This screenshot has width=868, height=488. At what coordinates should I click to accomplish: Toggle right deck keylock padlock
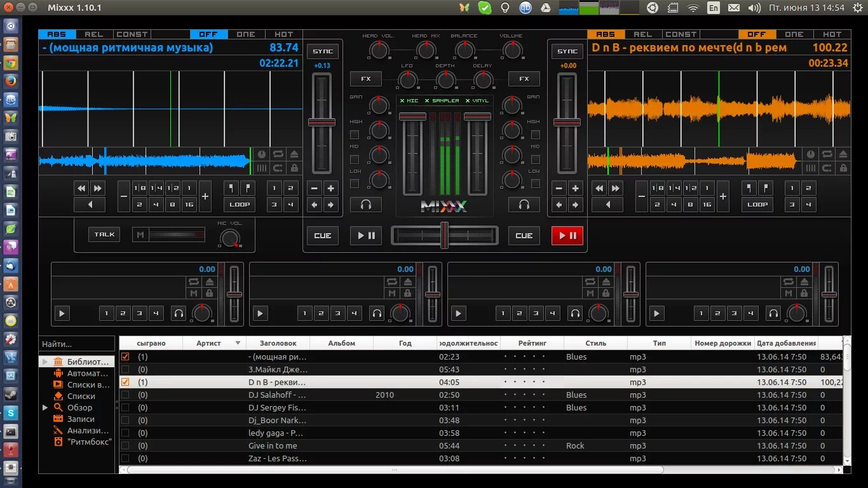click(842, 168)
